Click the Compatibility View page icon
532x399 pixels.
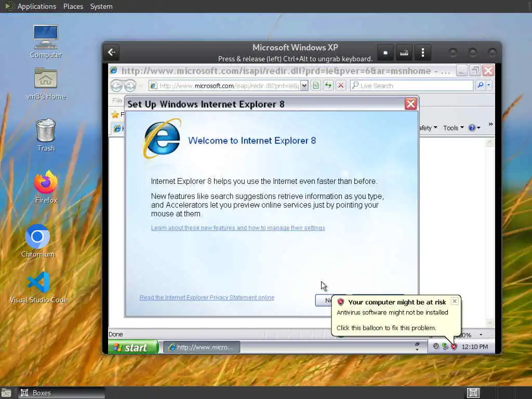[x=316, y=86]
